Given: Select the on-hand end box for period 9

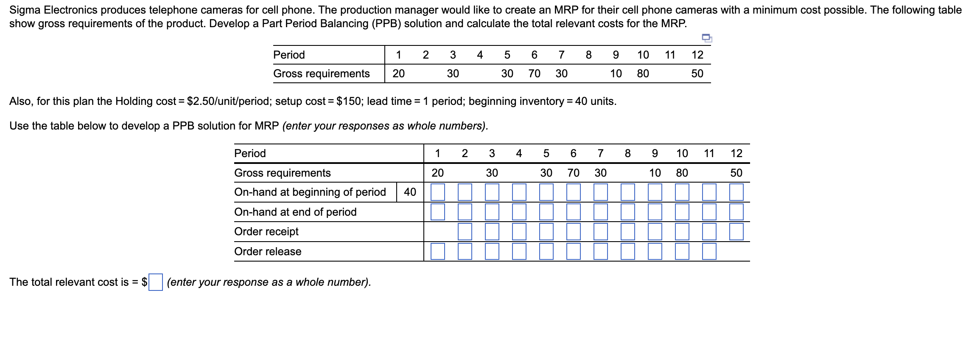Looking at the screenshot, I should click(x=655, y=212).
